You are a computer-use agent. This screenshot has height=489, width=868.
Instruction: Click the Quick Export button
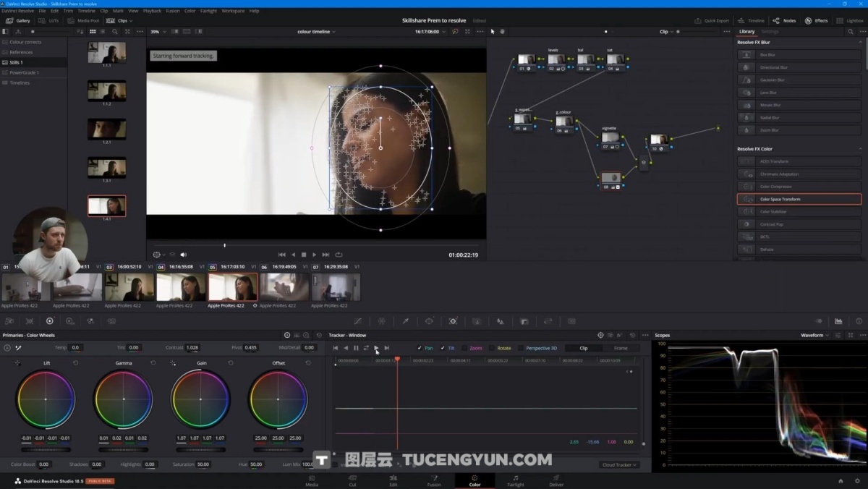712,20
